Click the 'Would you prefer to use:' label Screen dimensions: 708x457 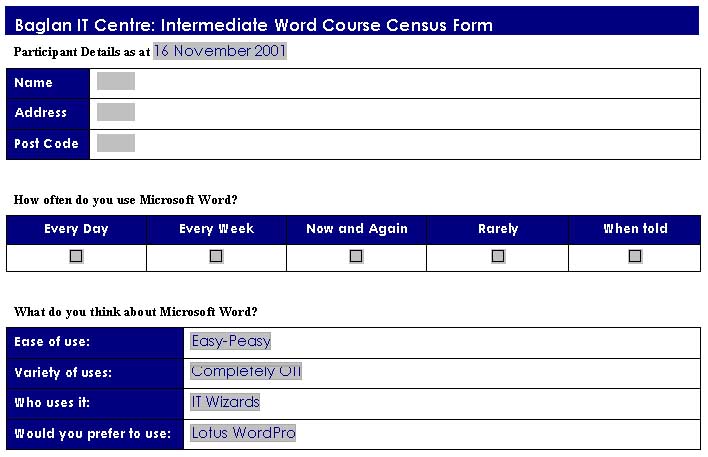pyautogui.click(x=93, y=434)
